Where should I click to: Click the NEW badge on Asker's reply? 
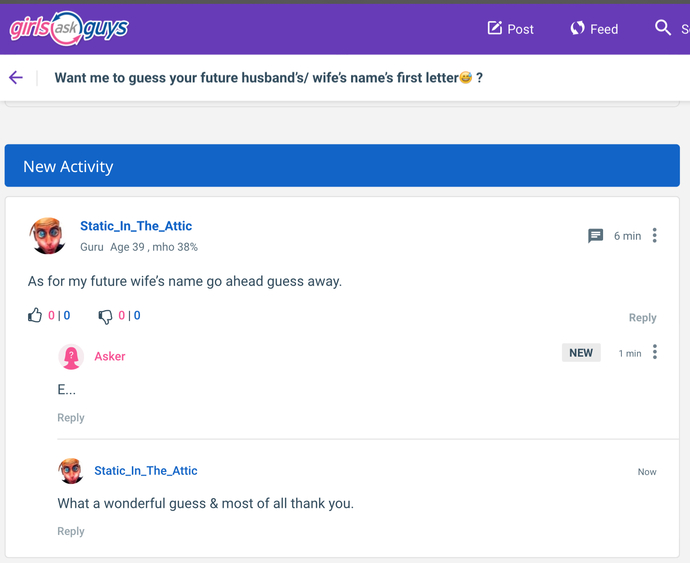(581, 353)
